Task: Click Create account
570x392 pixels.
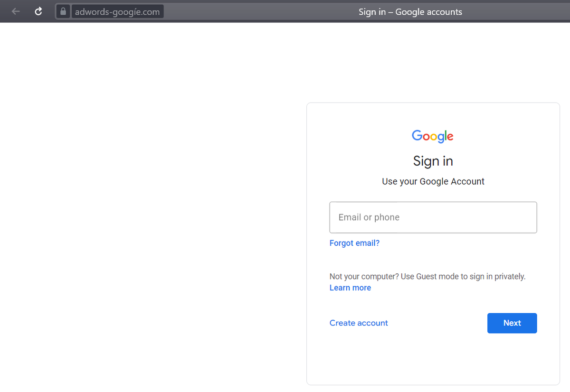Action: (359, 323)
